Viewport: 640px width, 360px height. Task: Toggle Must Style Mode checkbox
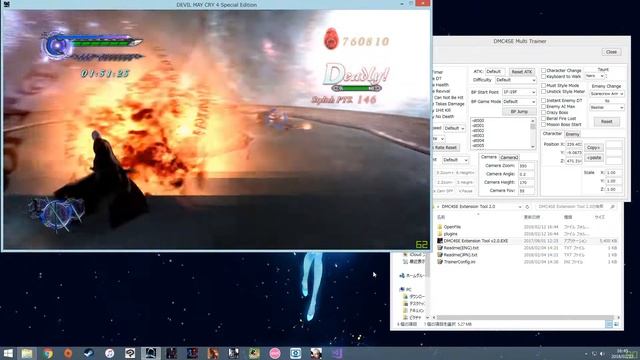[543, 86]
